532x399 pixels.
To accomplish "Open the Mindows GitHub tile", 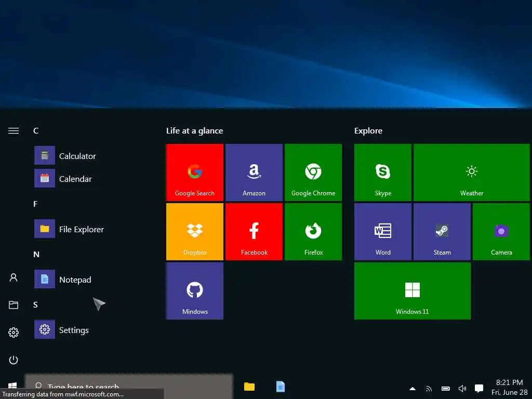I will [195, 291].
